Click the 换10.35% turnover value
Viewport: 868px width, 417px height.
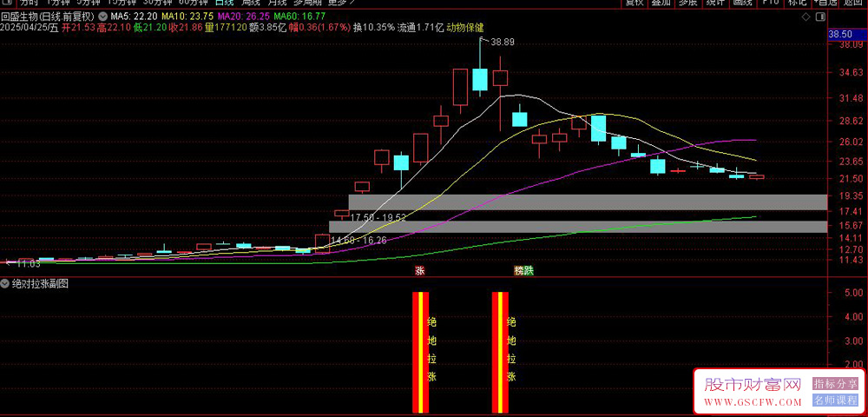[374, 27]
